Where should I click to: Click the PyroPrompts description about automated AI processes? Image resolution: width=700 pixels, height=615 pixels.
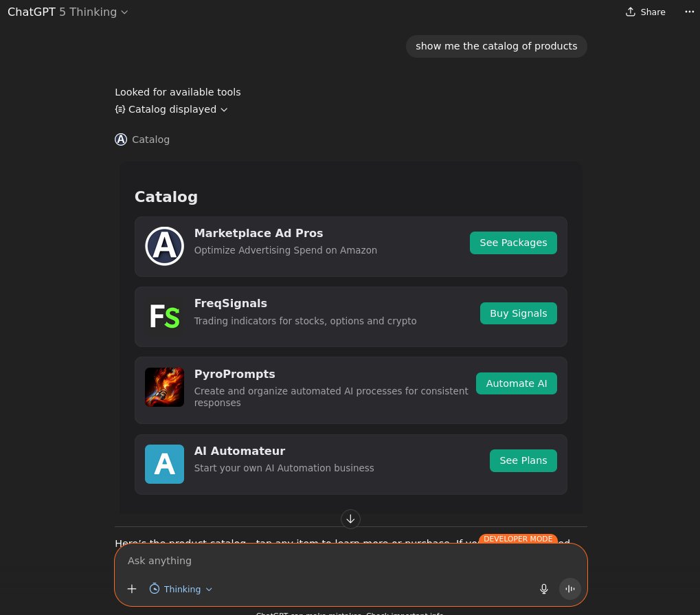(x=331, y=396)
